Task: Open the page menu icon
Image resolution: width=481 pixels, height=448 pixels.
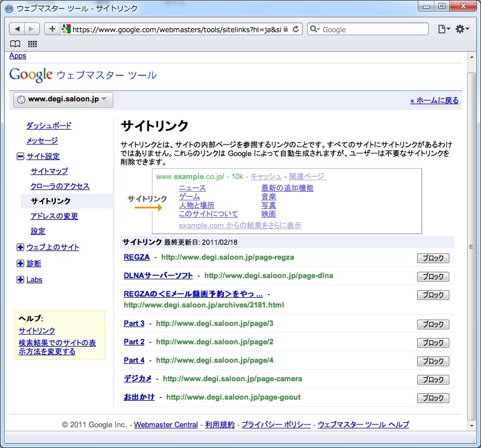Action: tap(444, 29)
